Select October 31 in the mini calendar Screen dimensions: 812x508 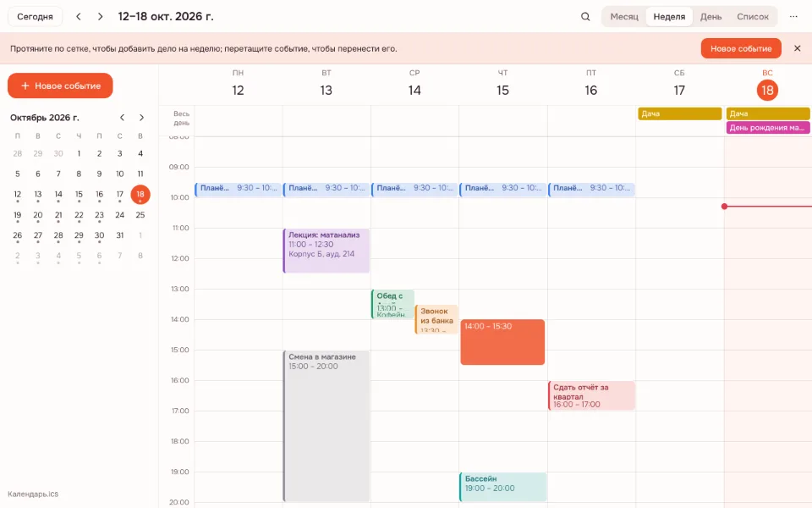119,235
